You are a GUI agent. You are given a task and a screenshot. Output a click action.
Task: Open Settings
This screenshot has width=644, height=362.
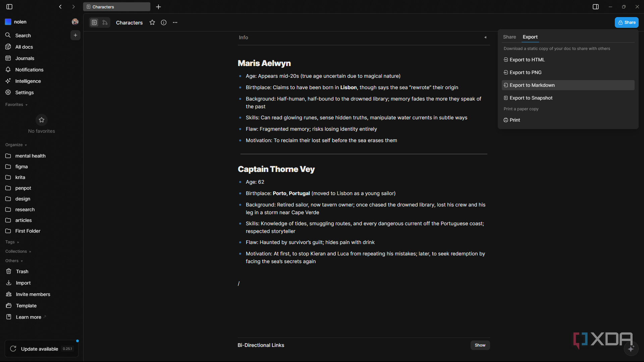pos(42,93)
